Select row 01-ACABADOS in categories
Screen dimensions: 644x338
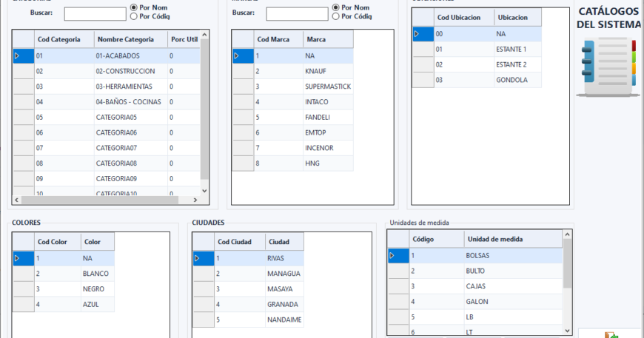(107, 55)
